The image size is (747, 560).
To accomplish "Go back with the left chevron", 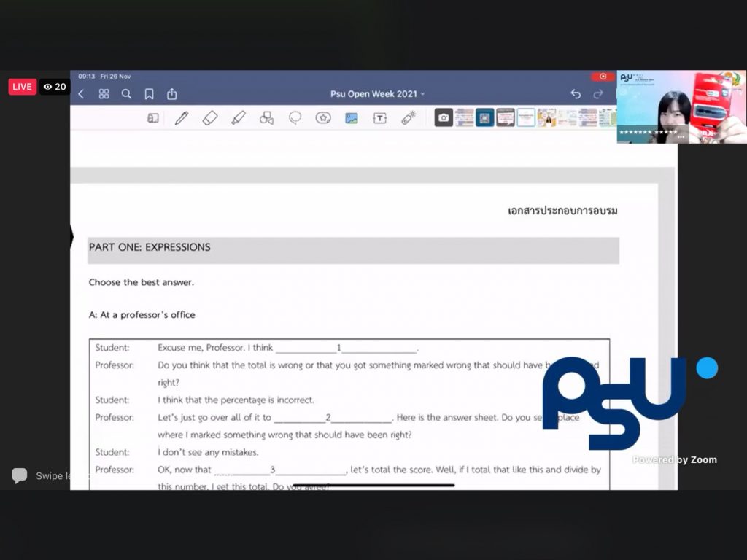I will tap(81, 94).
